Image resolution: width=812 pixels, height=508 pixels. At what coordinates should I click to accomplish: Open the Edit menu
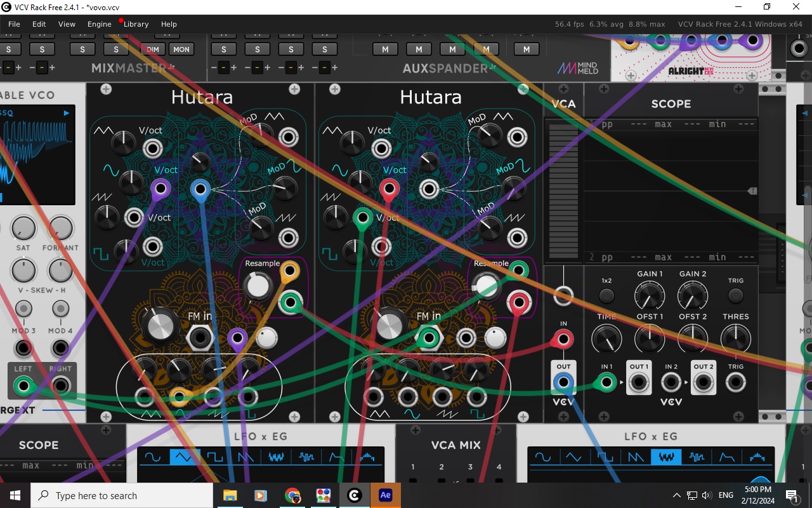pyautogui.click(x=39, y=24)
